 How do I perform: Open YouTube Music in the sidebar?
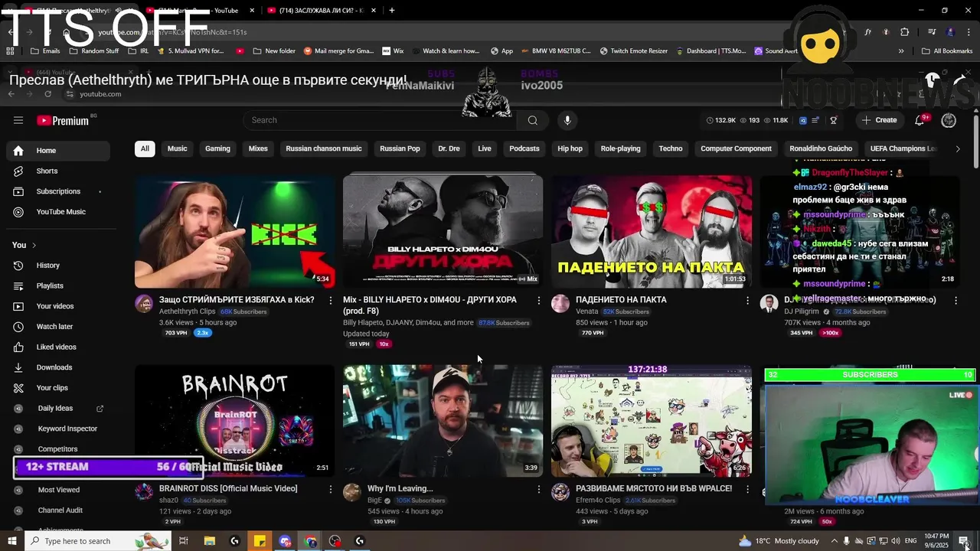pyautogui.click(x=57, y=212)
